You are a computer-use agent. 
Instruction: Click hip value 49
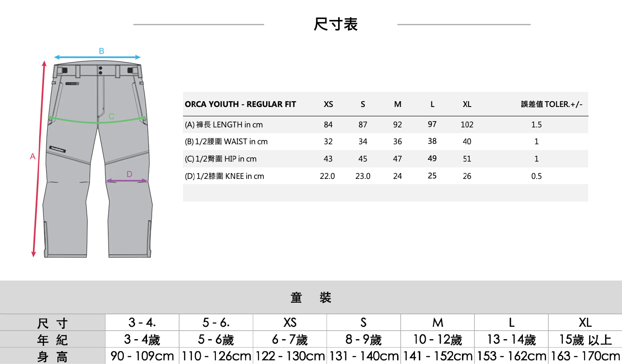click(x=432, y=158)
